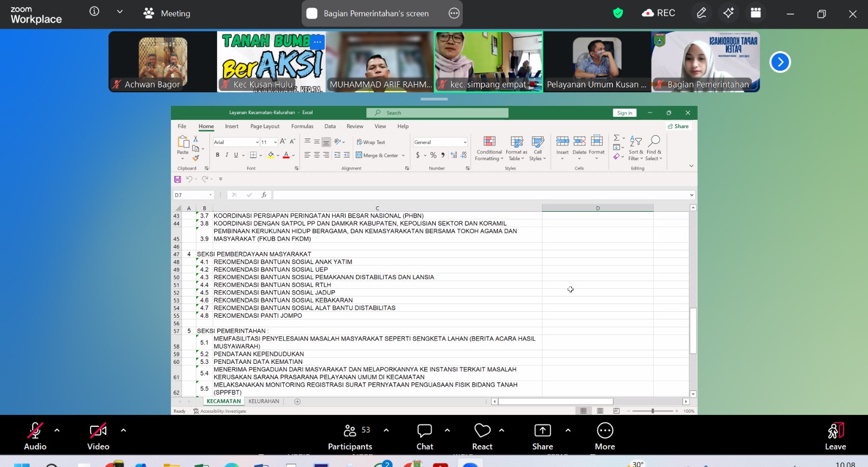Toggle Wrap Text in the Excel ribbon
The image size is (868, 467).
[x=371, y=142]
